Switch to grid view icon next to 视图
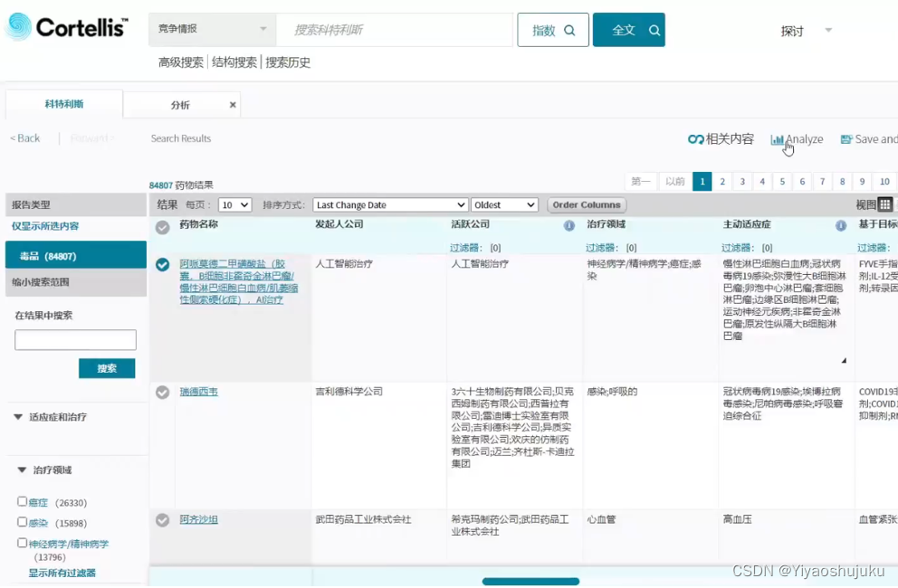The image size is (898, 588). click(884, 204)
